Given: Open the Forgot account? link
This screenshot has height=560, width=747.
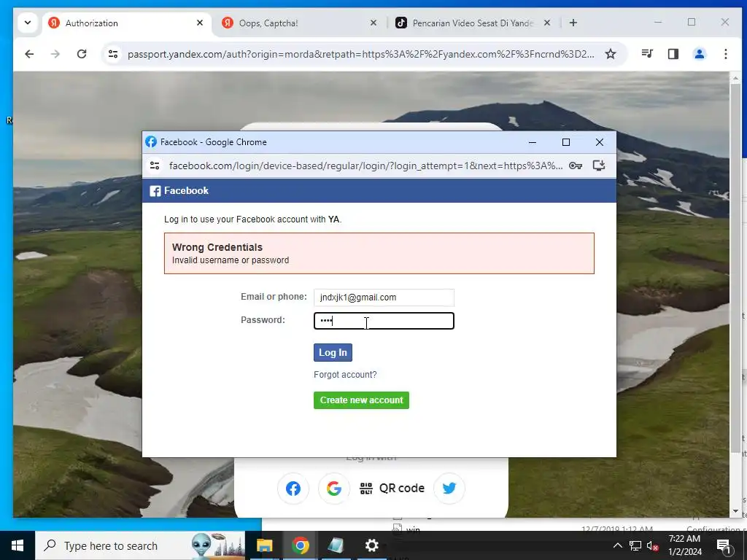Looking at the screenshot, I should point(345,375).
